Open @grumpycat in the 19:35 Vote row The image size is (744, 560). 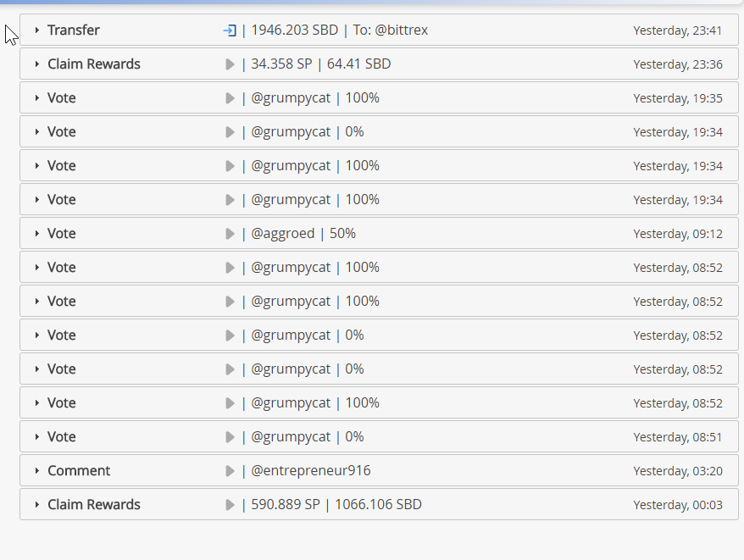click(291, 98)
